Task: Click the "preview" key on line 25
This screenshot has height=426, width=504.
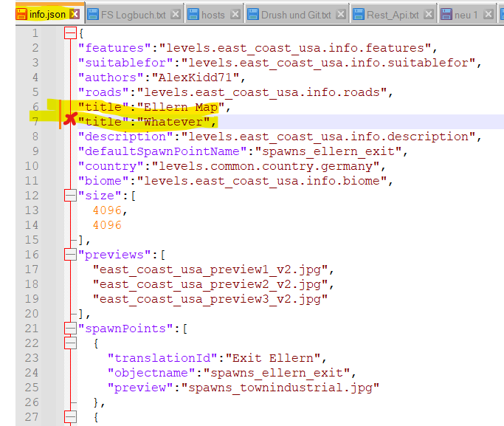Action: pyautogui.click(x=140, y=388)
